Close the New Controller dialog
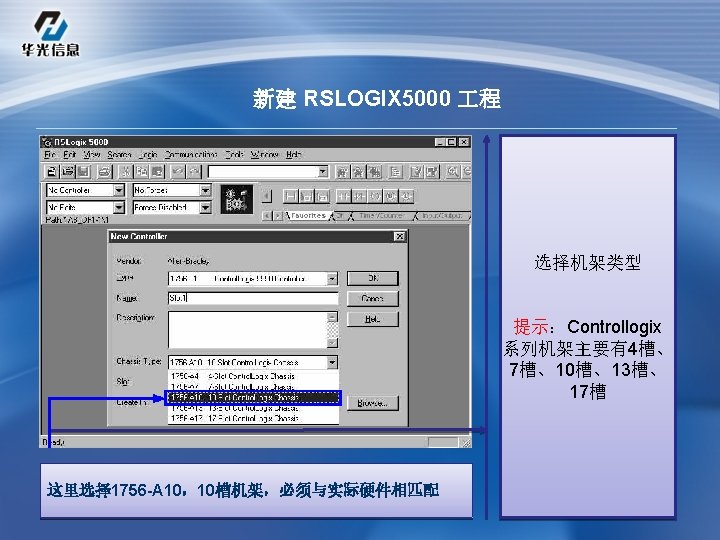 tap(399, 236)
